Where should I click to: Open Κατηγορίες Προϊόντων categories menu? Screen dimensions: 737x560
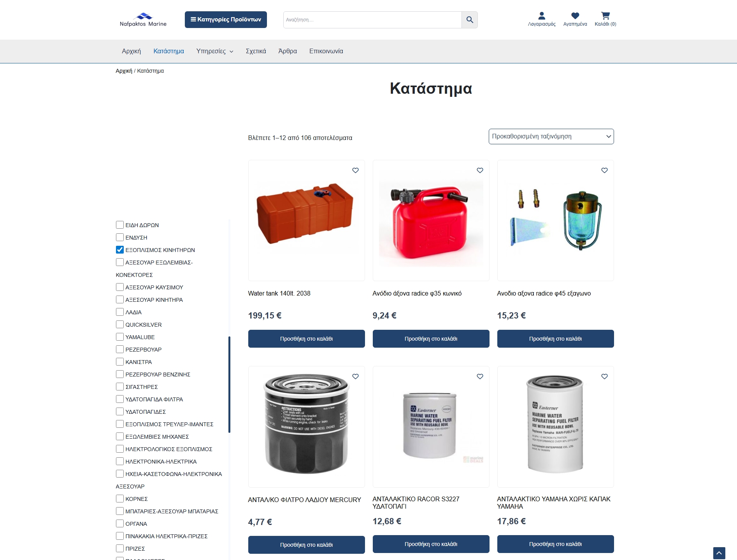pyautogui.click(x=226, y=19)
